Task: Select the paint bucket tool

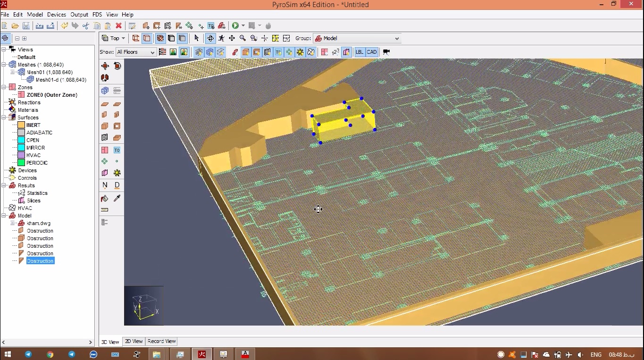Action: 105,199
